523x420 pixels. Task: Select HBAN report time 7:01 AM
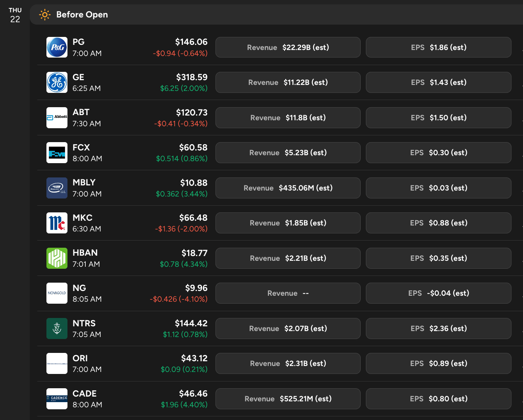(x=86, y=264)
